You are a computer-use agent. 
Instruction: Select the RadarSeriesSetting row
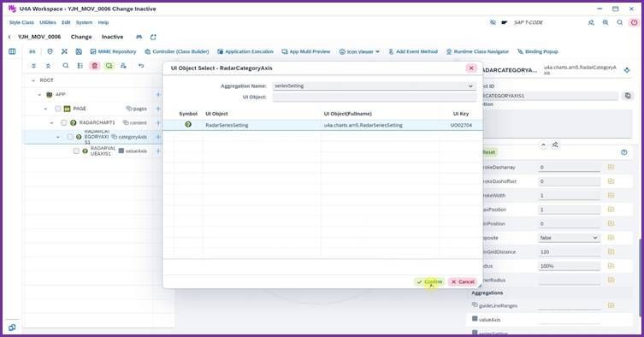point(322,125)
